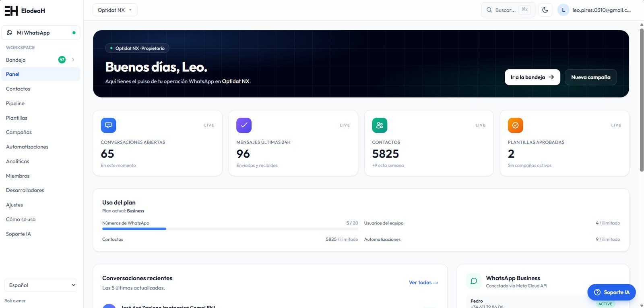Click the green Contactos people icon
The image size is (644, 308).
point(380,125)
